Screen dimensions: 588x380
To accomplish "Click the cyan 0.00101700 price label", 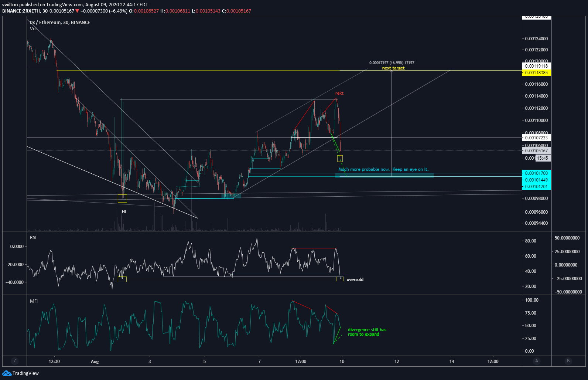I will (536, 173).
